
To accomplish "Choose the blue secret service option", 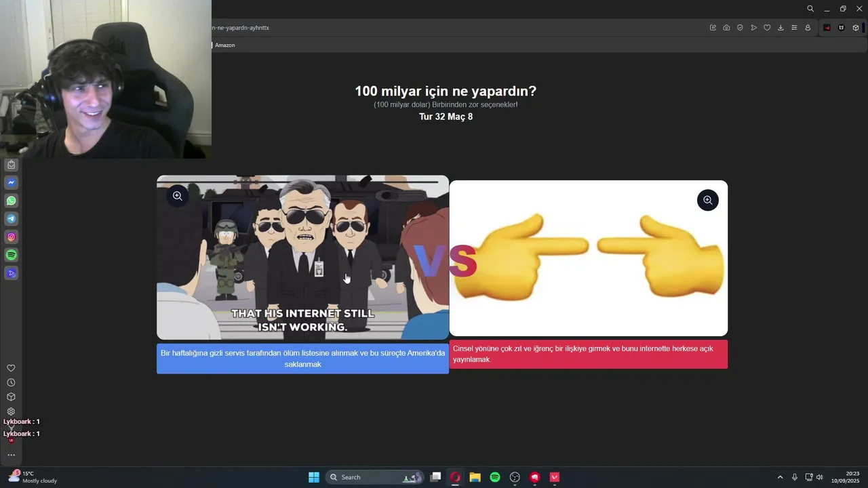I will pos(302,359).
